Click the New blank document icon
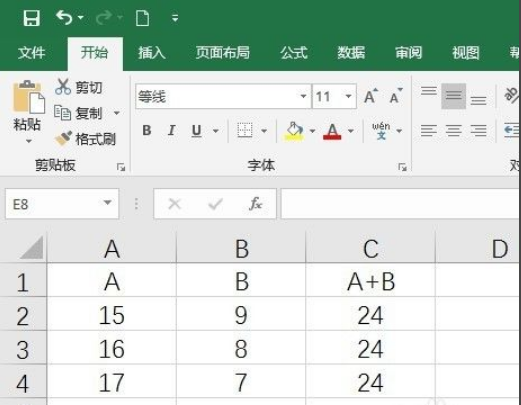Screen dimensions: 521x405 click(x=142, y=18)
